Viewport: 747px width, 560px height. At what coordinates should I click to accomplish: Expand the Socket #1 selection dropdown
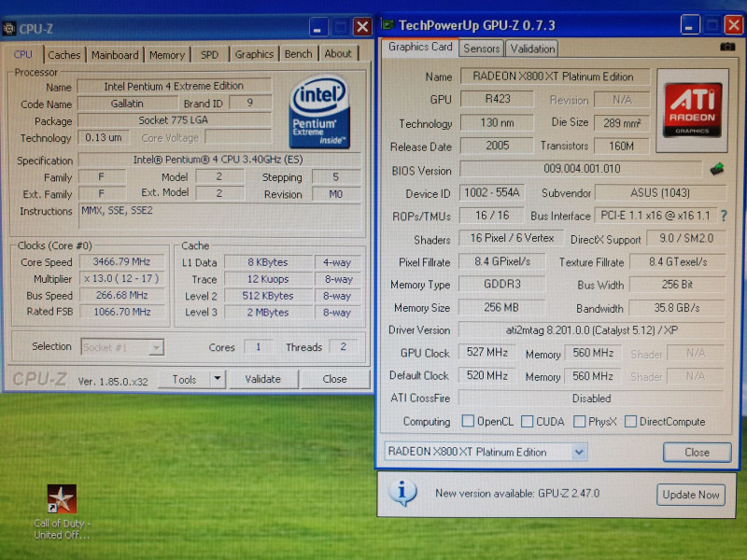point(156,347)
